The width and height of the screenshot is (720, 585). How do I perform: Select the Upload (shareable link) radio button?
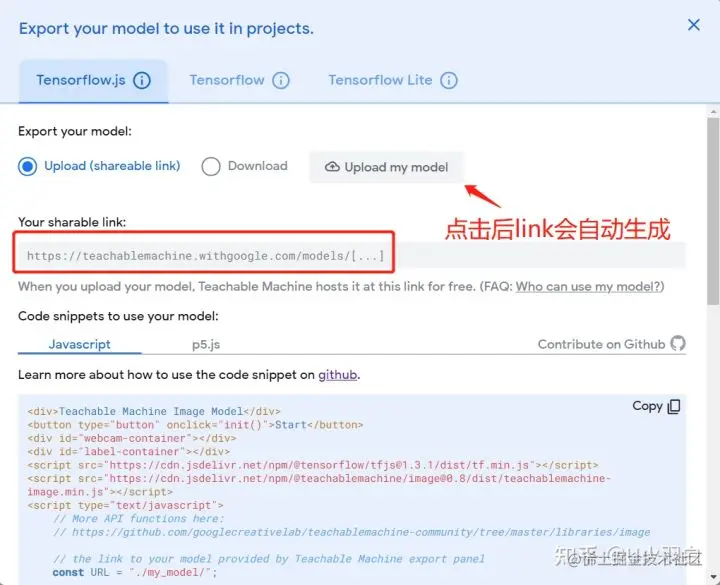pyautogui.click(x=28, y=166)
